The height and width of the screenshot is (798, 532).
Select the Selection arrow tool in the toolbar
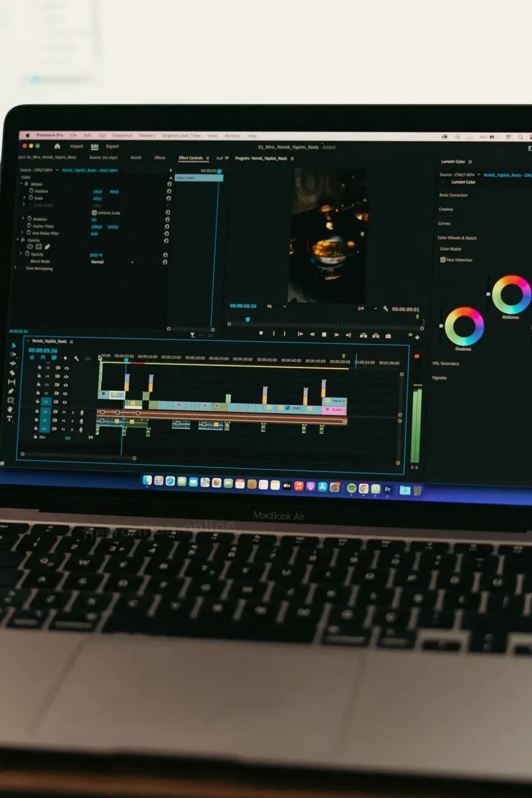[x=13, y=345]
